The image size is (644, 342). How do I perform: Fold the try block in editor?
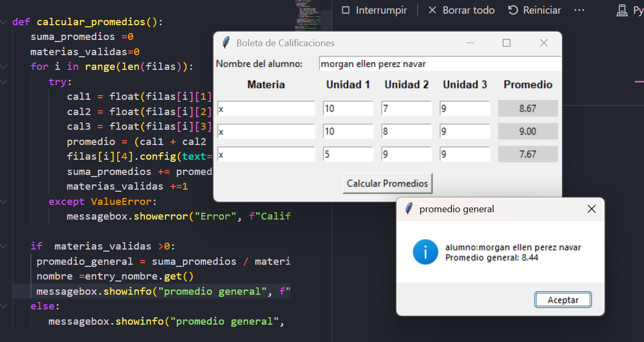coord(4,82)
